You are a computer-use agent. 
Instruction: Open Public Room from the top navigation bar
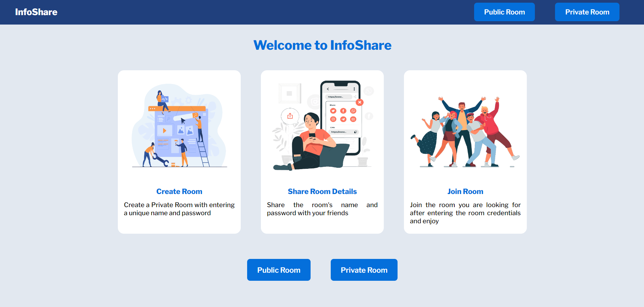pyautogui.click(x=504, y=12)
